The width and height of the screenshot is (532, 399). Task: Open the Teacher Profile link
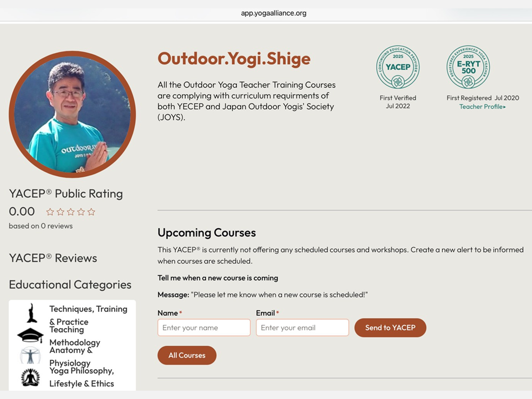tap(482, 106)
